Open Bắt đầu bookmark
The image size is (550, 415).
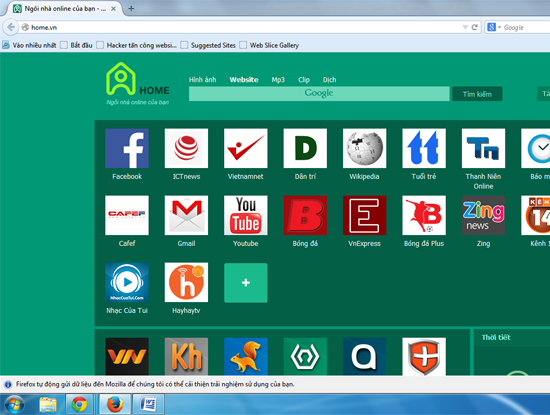76,45
